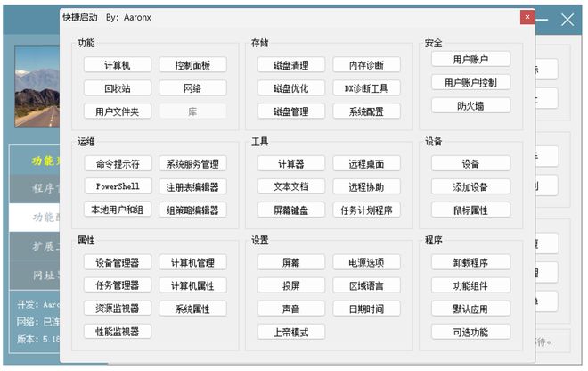Open 屏幕 in the 设置 group
Image resolution: width=588 pixels, height=371 pixels.
(291, 262)
